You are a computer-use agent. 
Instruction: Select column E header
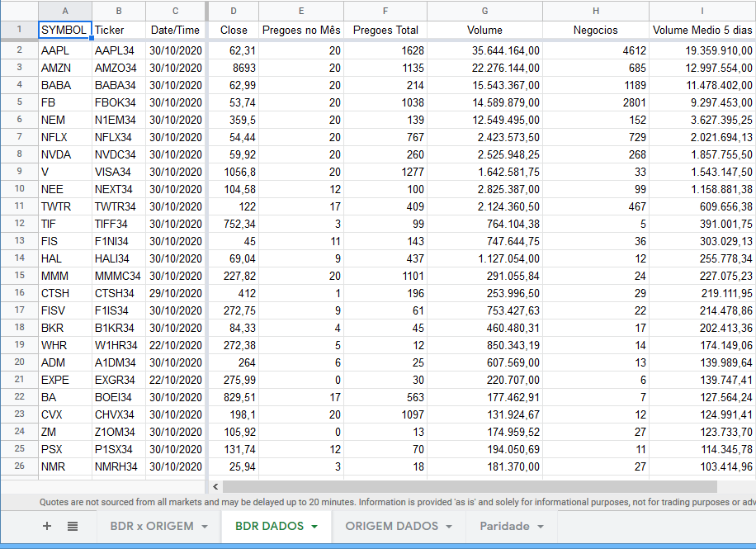click(301, 11)
